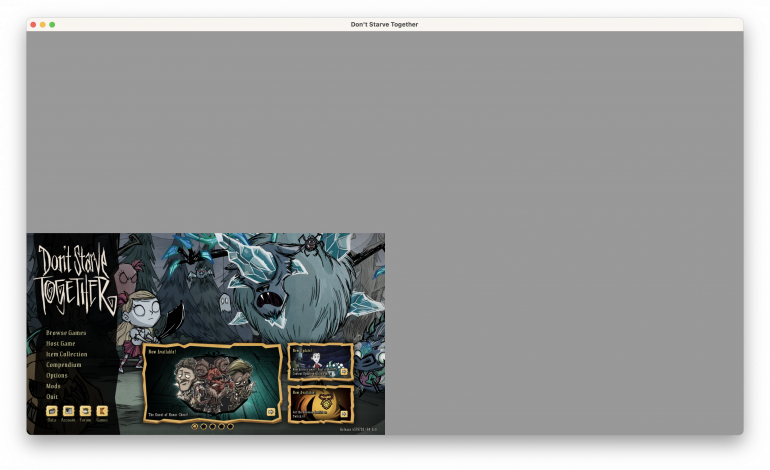Select Browse Games from main menu
The image size is (770, 470).
point(66,333)
